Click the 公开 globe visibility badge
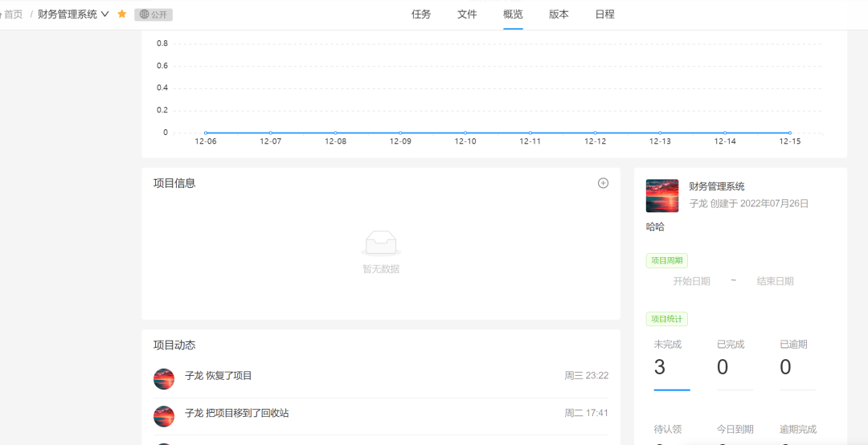 [x=154, y=14]
